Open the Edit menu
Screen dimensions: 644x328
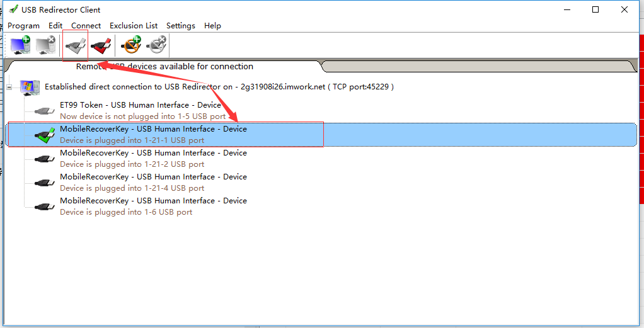pos(55,25)
